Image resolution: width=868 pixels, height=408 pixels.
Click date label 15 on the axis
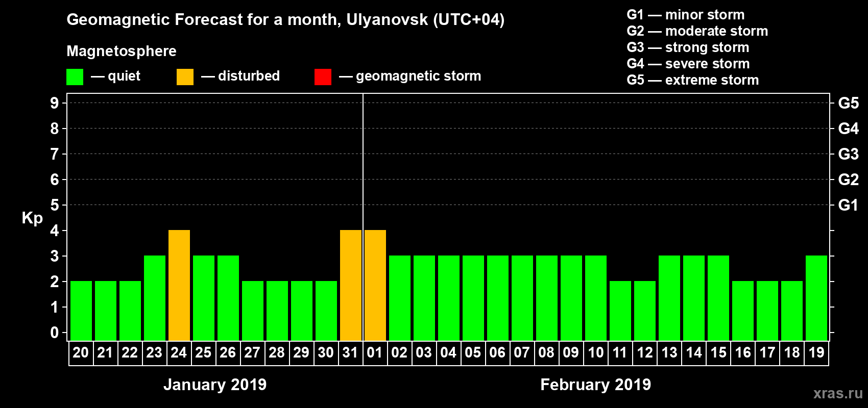pyautogui.click(x=718, y=352)
